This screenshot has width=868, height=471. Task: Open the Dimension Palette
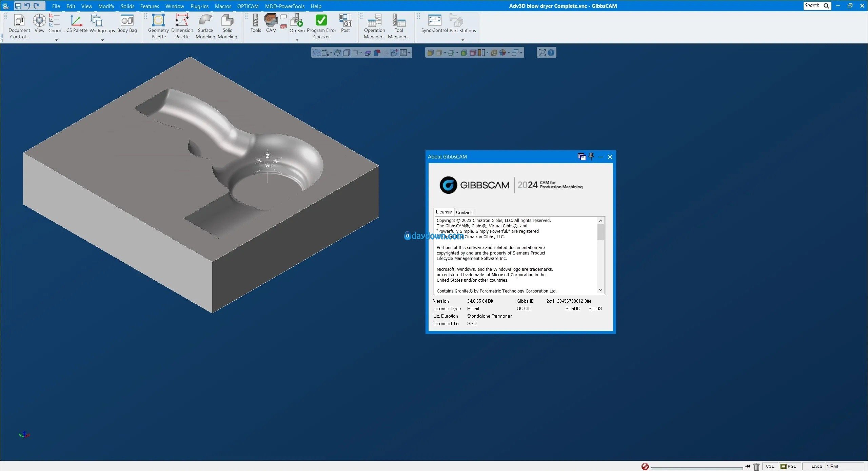point(182,26)
